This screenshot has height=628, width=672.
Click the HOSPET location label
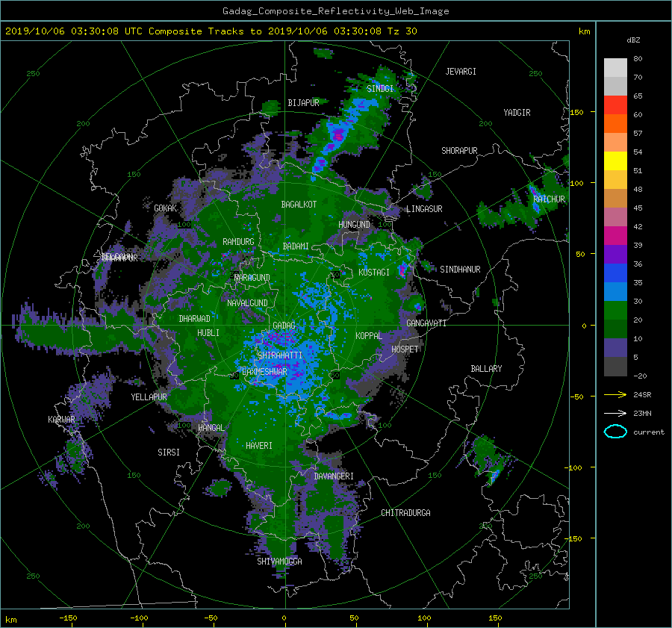[x=405, y=349]
